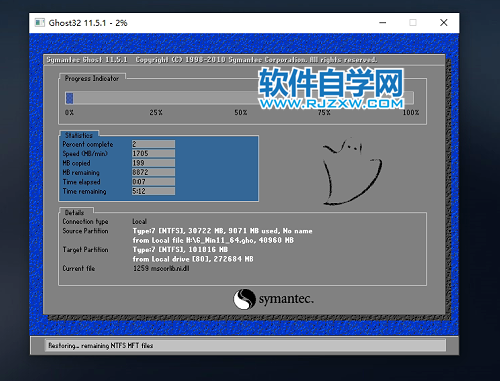The height and width of the screenshot is (381, 500).
Task: Click the Source Partition label
Action: pos(85,231)
